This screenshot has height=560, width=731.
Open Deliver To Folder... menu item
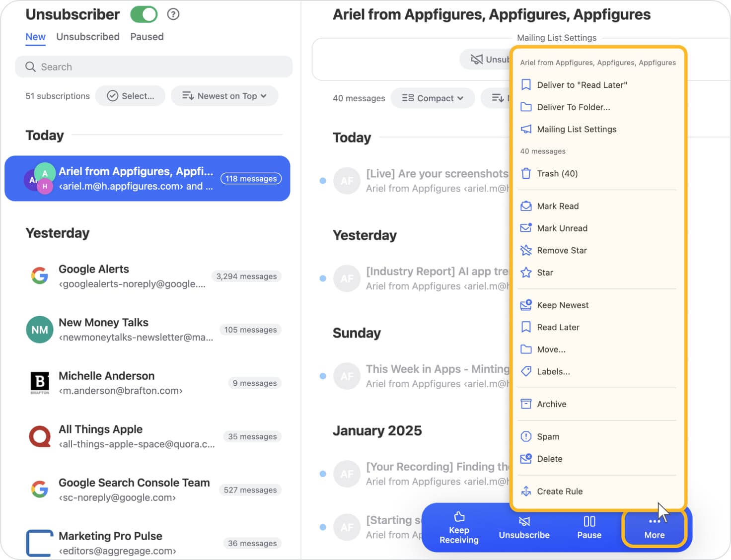(x=573, y=107)
